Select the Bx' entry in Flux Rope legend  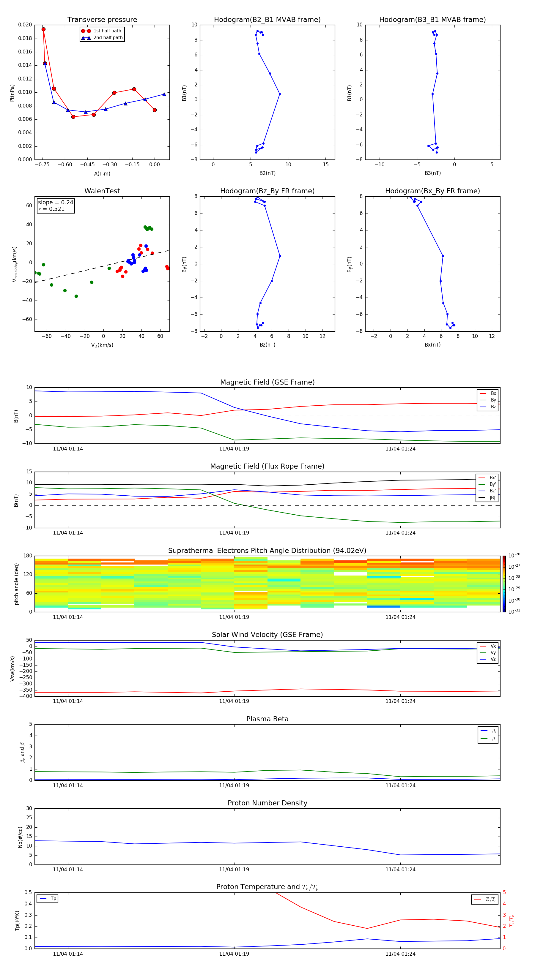click(487, 478)
